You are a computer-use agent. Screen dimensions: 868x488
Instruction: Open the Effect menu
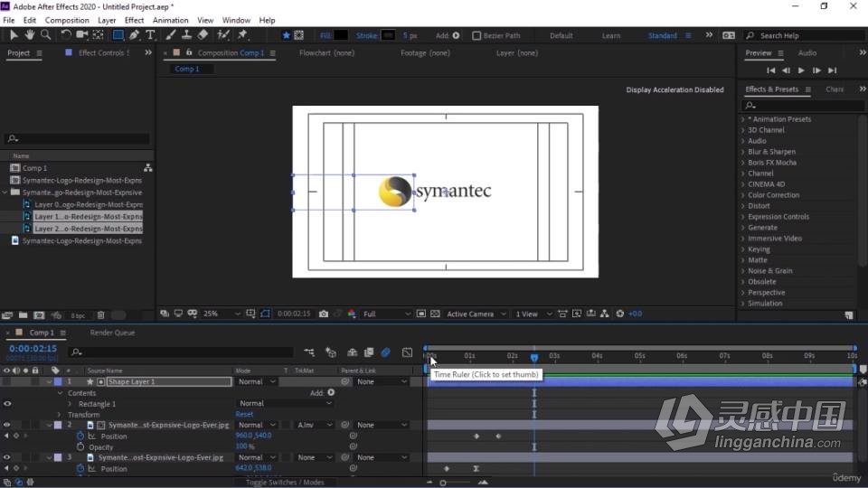pyautogui.click(x=134, y=20)
